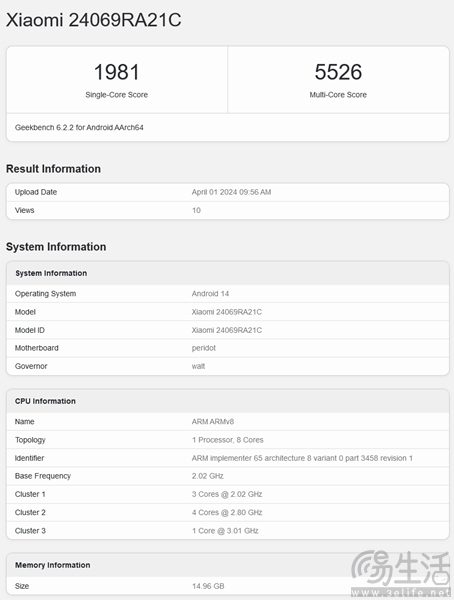Click the Cluster 3 label
The height and width of the screenshot is (600, 454).
pos(30,531)
